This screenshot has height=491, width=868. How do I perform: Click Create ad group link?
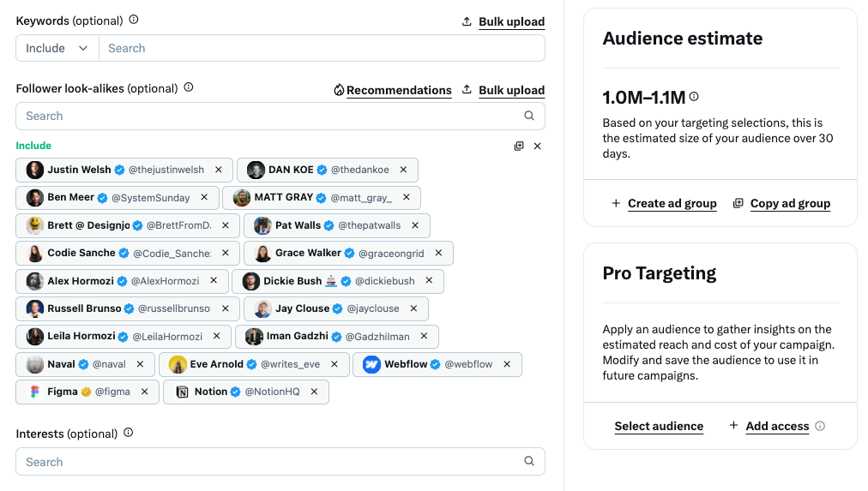pos(672,203)
